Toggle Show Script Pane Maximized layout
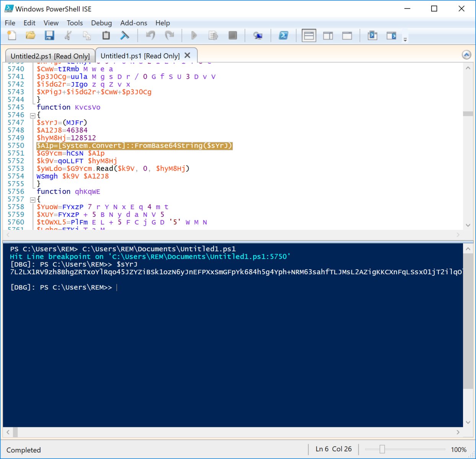The image size is (476, 459). click(347, 35)
